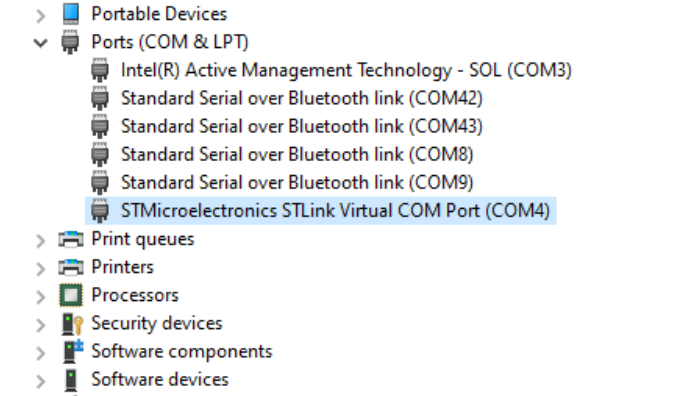Image resolution: width=676 pixels, height=396 pixels.
Task: Select Standard Serial over Bluetooth link (COM42)
Action: pos(302,98)
